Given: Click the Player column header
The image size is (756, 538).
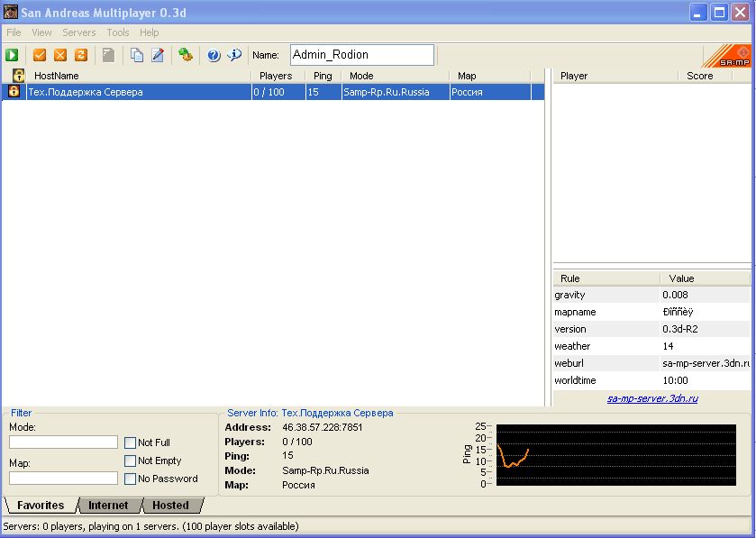Looking at the screenshot, I should pos(615,76).
